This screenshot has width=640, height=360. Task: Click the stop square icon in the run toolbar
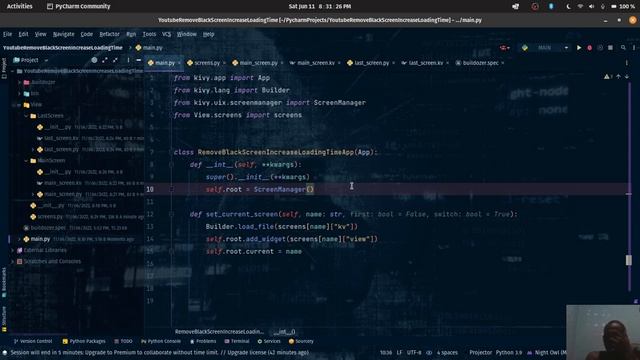(x=610, y=48)
